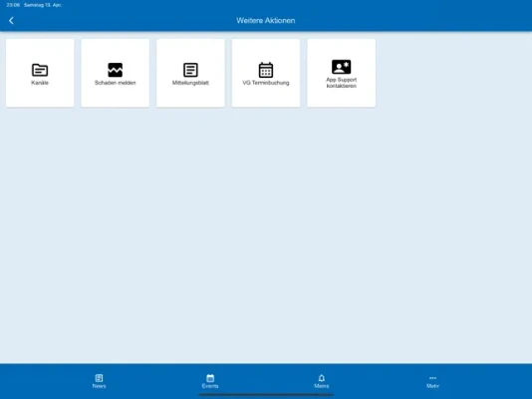532x399 pixels.
Task: Click the News newspaper icon in bottom bar
Action: (x=99, y=378)
